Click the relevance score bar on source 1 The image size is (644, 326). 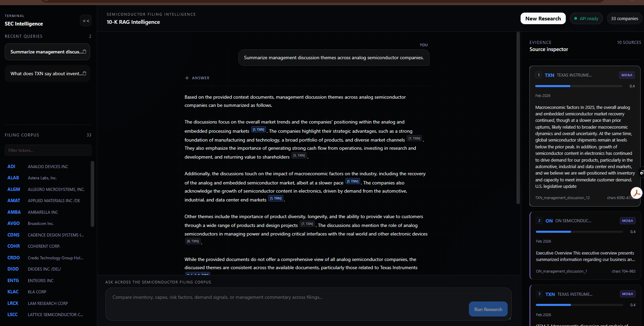(579, 86)
